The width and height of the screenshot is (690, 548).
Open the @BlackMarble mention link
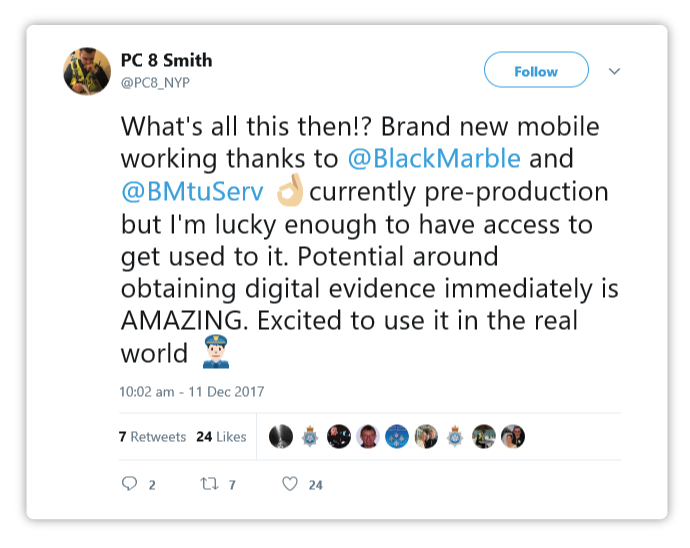pos(434,157)
